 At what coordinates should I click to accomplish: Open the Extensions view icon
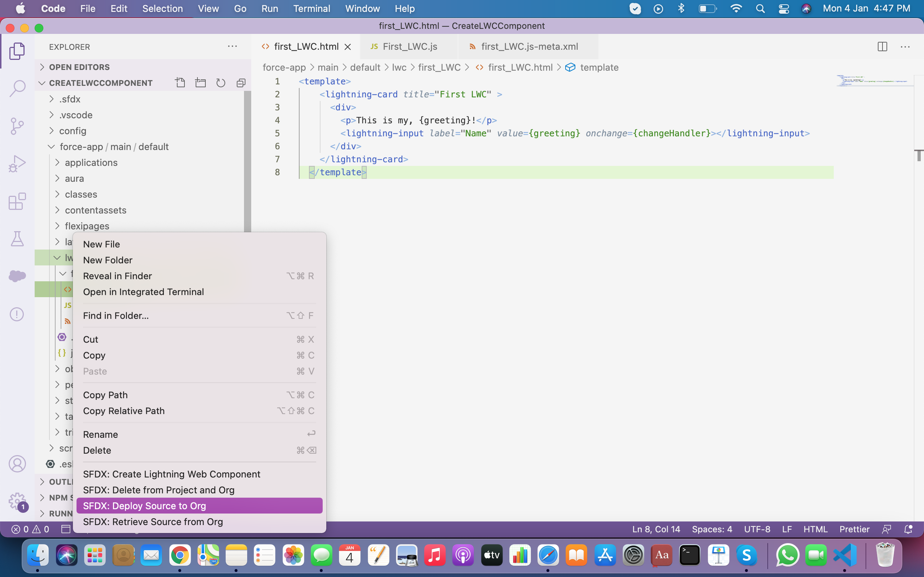point(17,201)
